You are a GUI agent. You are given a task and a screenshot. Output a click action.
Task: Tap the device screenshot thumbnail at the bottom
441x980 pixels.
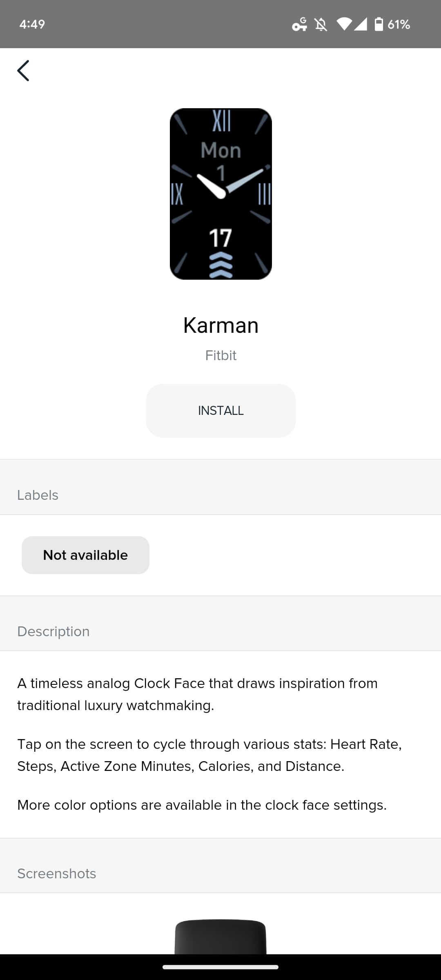tap(220, 937)
